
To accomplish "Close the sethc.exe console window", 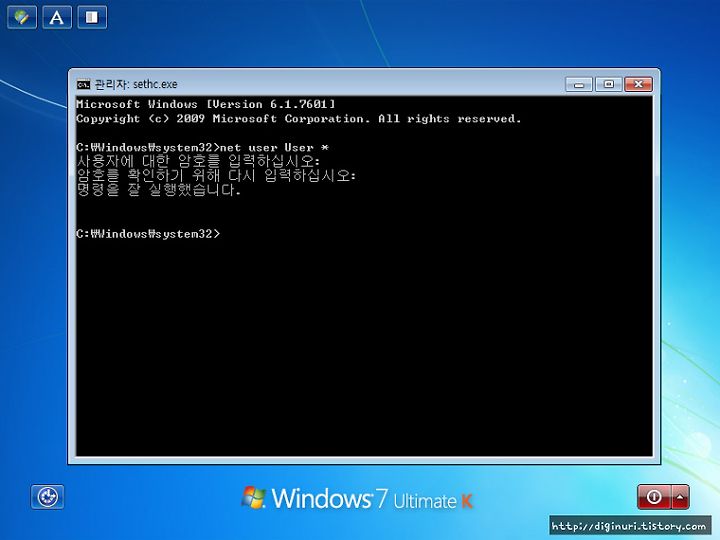I will (638, 84).
